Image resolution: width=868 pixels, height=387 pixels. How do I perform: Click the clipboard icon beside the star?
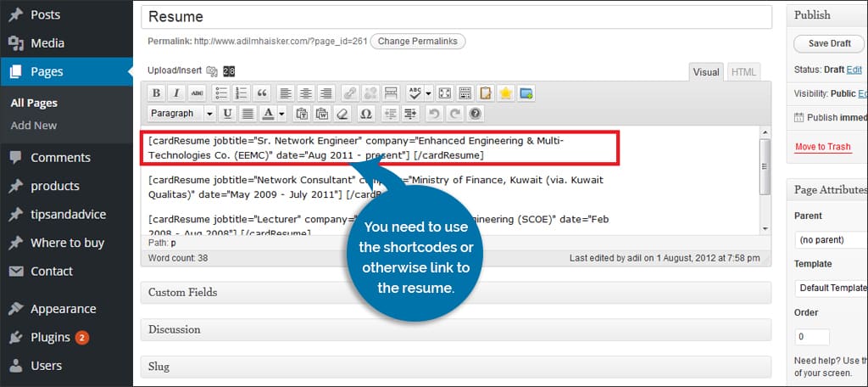coord(486,93)
